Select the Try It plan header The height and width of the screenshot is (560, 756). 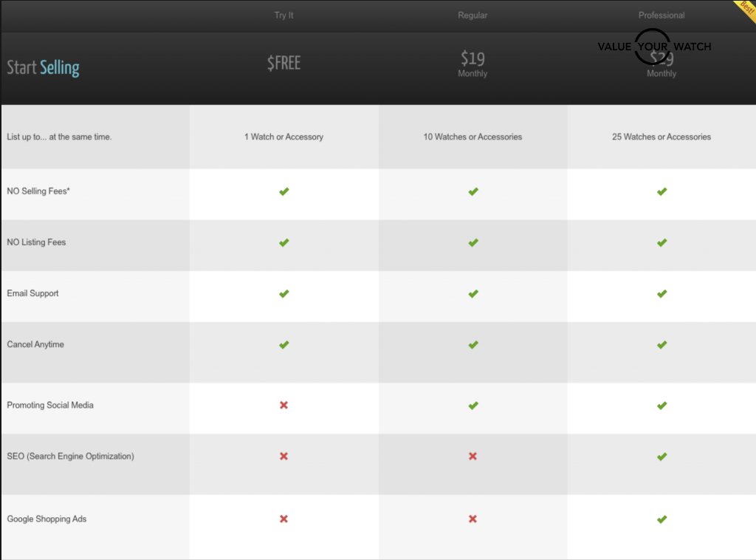coord(283,16)
